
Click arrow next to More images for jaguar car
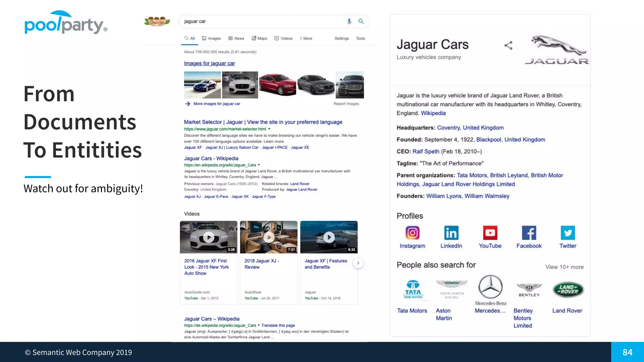[x=187, y=104]
